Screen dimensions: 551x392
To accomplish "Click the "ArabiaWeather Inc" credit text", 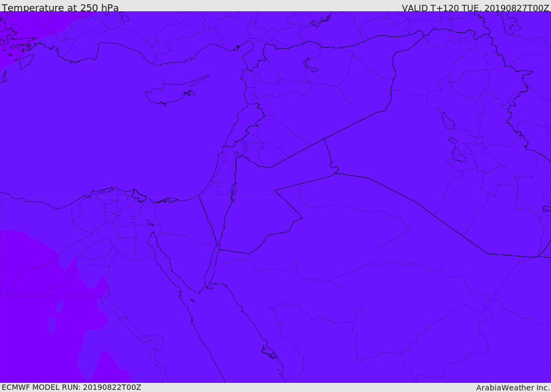I will pyautogui.click(x=513, y=388).
